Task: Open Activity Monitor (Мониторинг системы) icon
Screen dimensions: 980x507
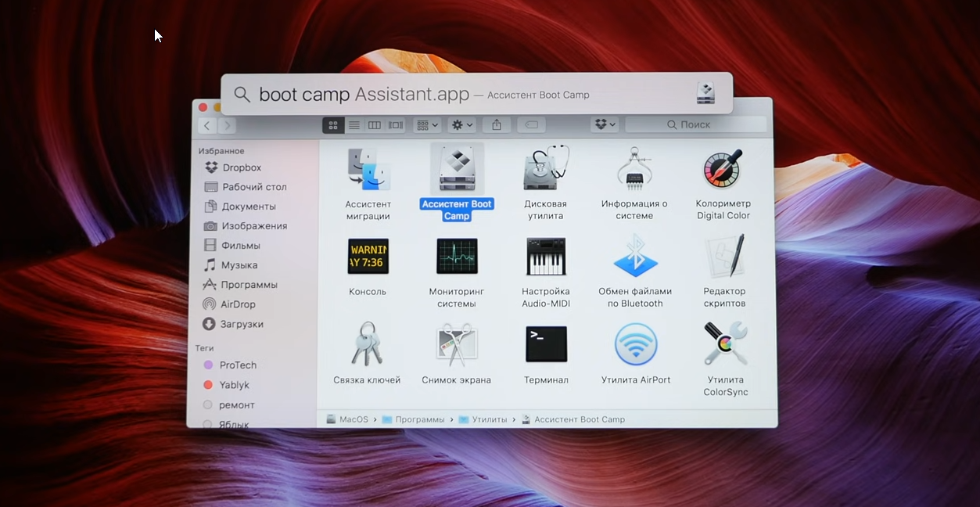Action: pos(457,257)
